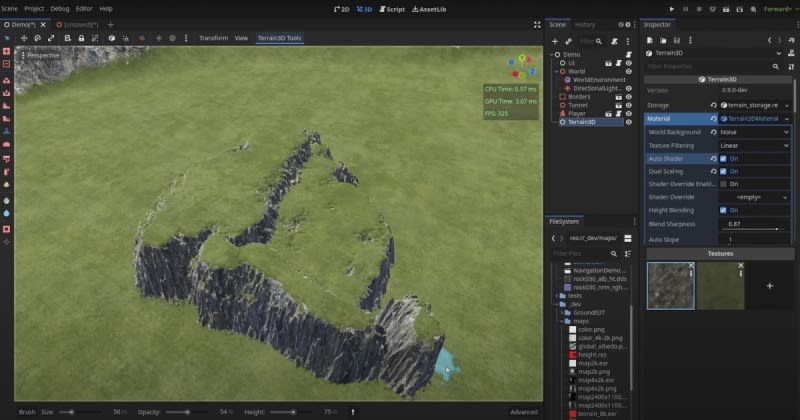Screen dimensions: 800x420
Task: Select the Move Mode tool icon
Action: point(22,38)
